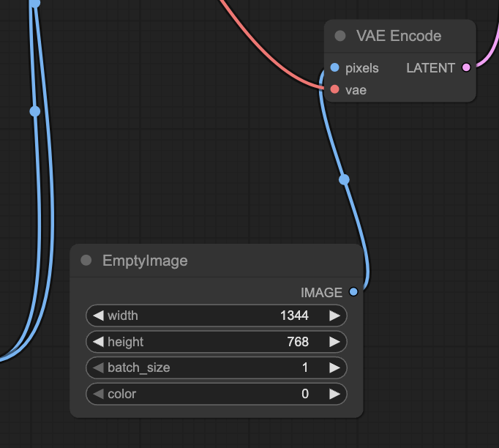Increase color value with the right arrow
499x448 pixels.
[x=335, y=394]
